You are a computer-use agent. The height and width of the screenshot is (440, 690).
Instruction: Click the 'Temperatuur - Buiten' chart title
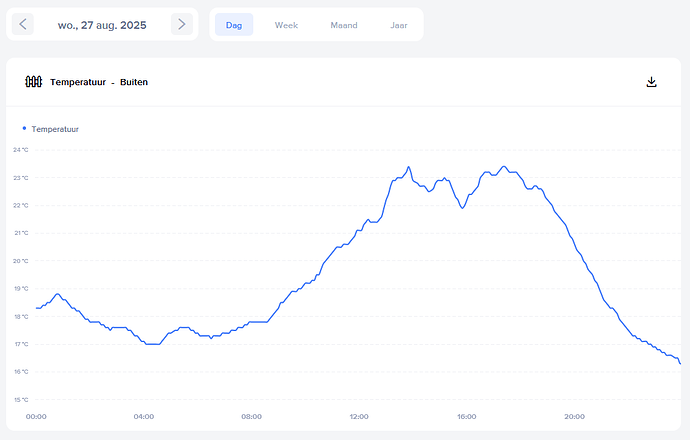pos(99,82)
